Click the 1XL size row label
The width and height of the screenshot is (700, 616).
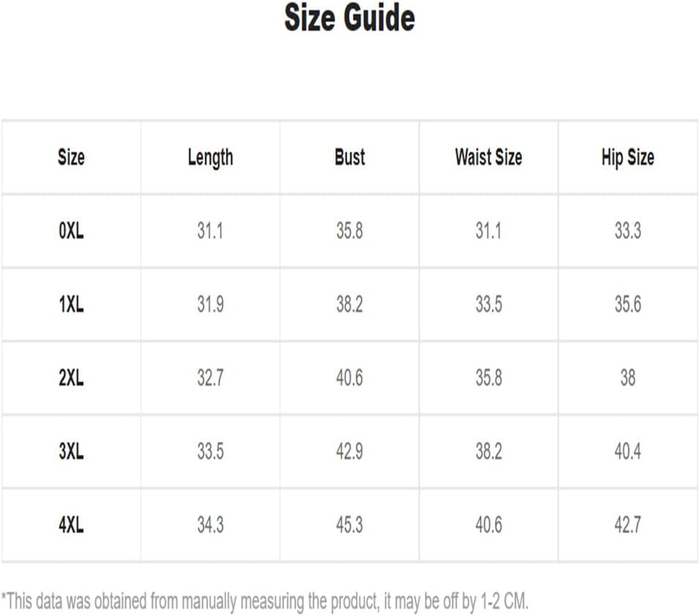point(71,305)
